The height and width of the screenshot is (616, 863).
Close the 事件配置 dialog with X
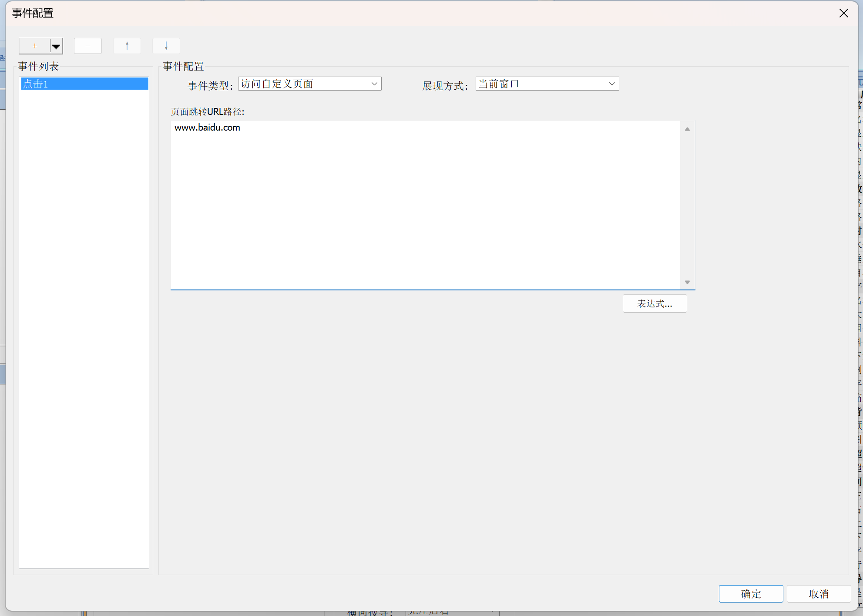[843, 13]
